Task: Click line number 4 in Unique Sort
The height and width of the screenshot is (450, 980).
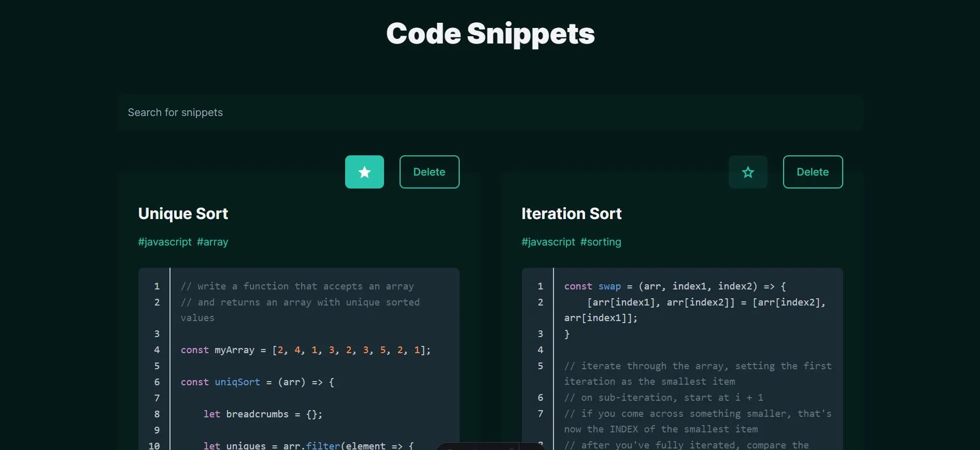Action: 157,350
